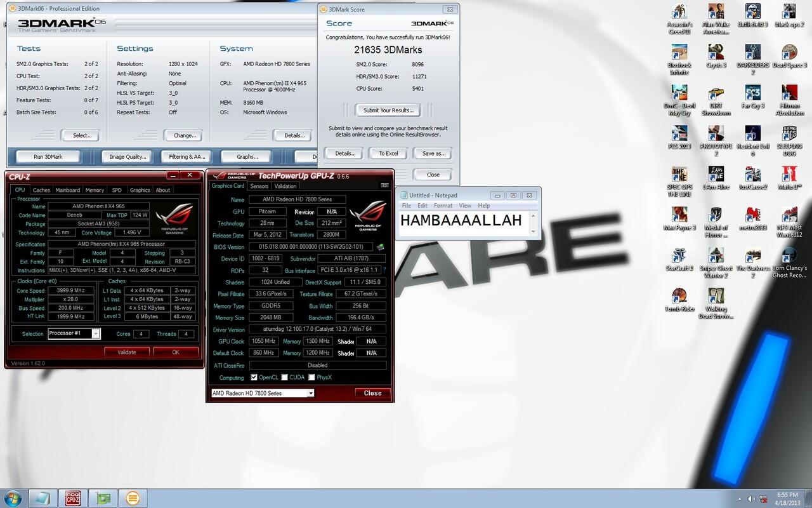Click the GPU-Z screenshot camera icon
The height and width of the screenshot is (508, 812).
(384, 185)
